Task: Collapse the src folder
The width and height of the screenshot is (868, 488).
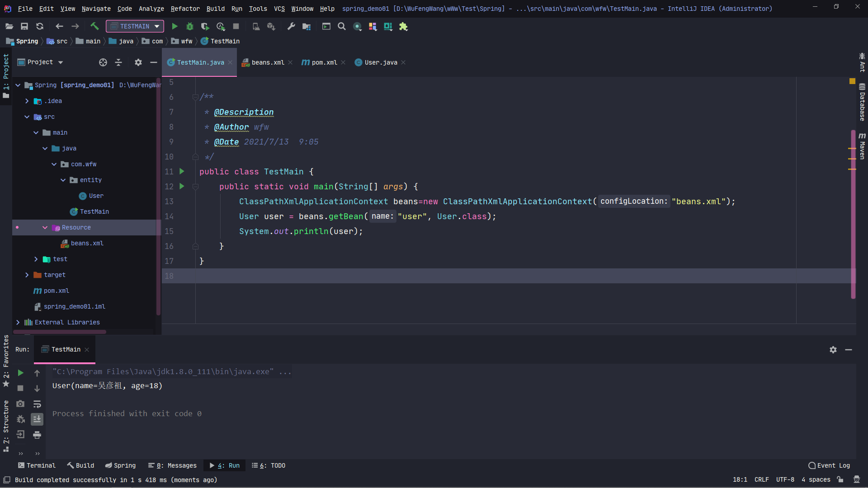Action: click(27, 117)
